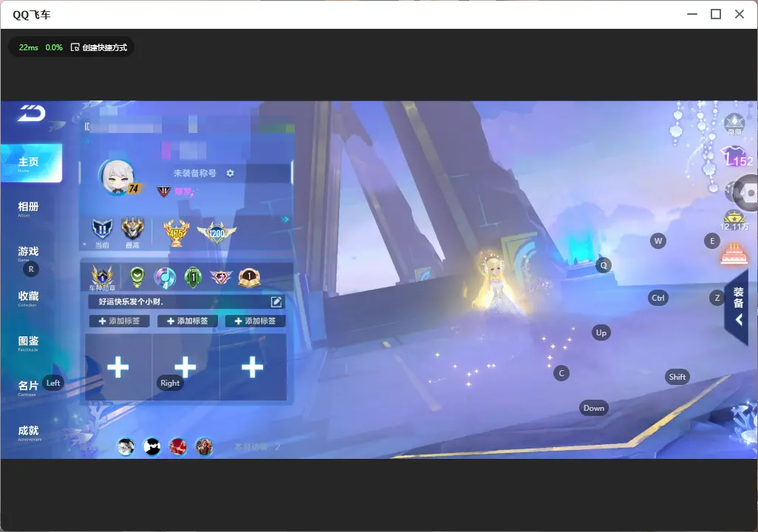Click the 22ms latency indicator
758x532 pixels.
click(29, 47)
